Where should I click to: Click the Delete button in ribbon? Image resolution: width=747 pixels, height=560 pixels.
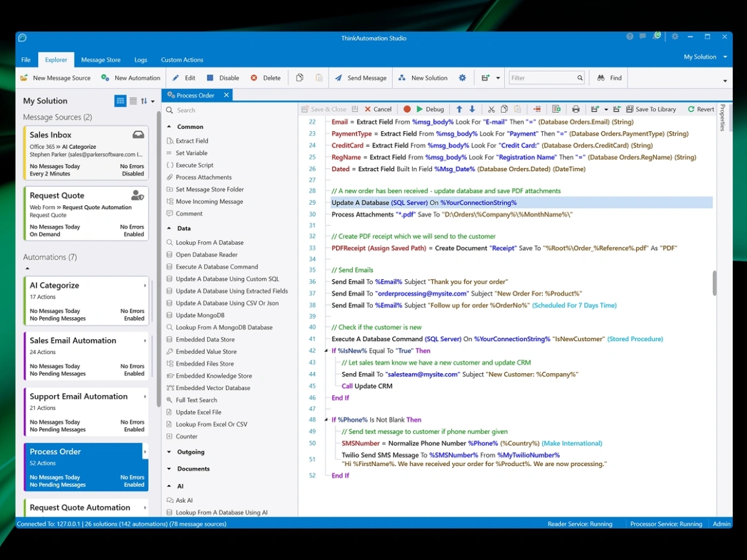pos(266,78)
